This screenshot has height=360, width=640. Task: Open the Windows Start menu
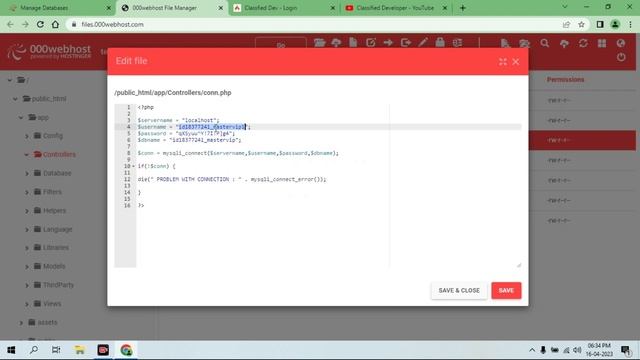tap(11, 350)
